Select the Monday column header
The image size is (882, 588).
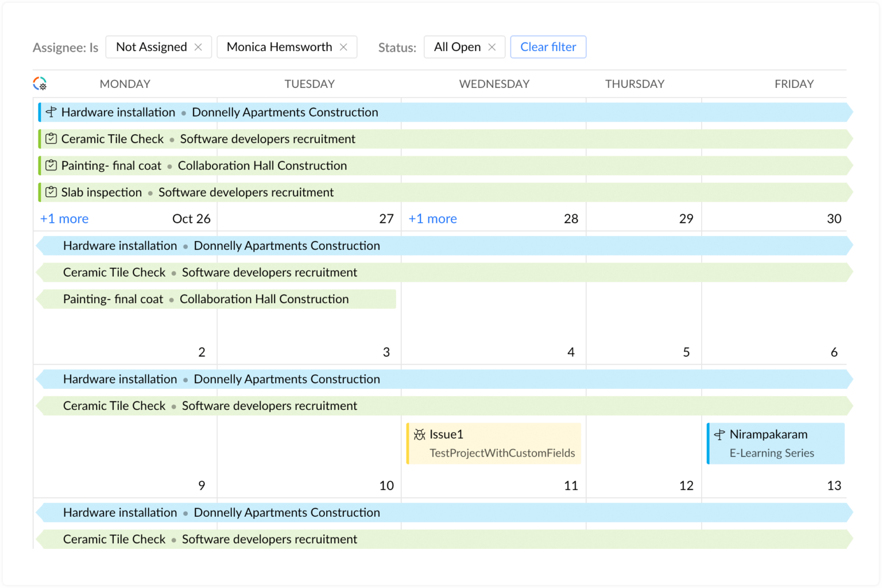pyautogui.click(x=125, y=83)
